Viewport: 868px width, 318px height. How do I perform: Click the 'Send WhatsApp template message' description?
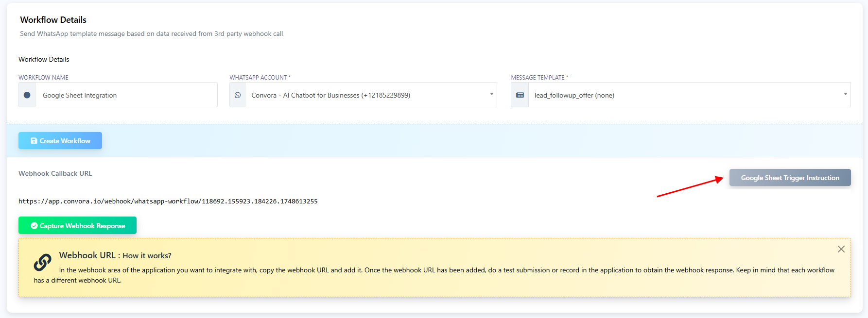[x=151, y=33]
